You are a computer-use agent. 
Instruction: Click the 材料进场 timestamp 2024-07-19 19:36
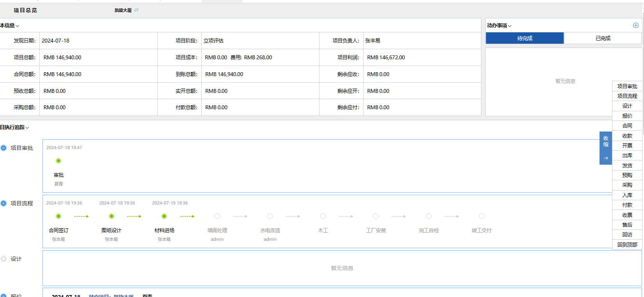pyautogui.click(x=170, y=203)
